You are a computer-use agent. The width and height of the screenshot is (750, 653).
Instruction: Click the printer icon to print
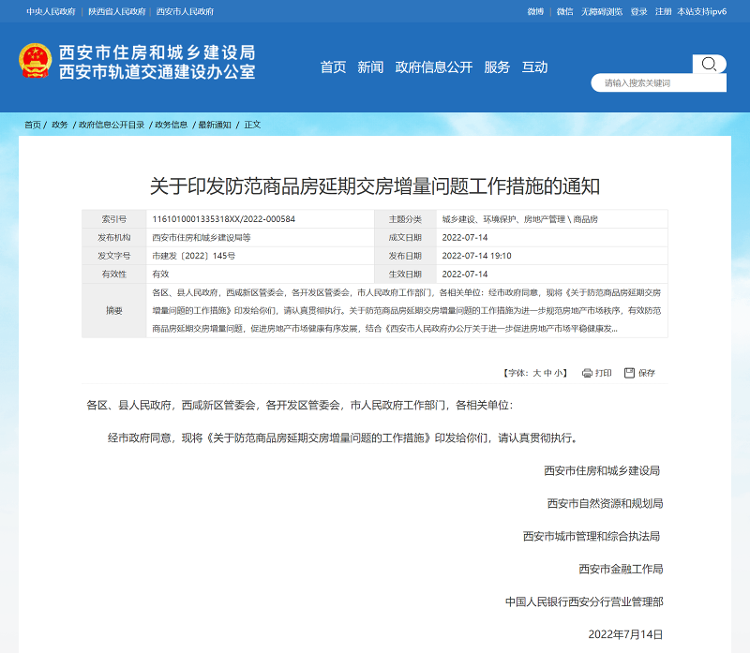pyautogui.click(x=587, y=373)
